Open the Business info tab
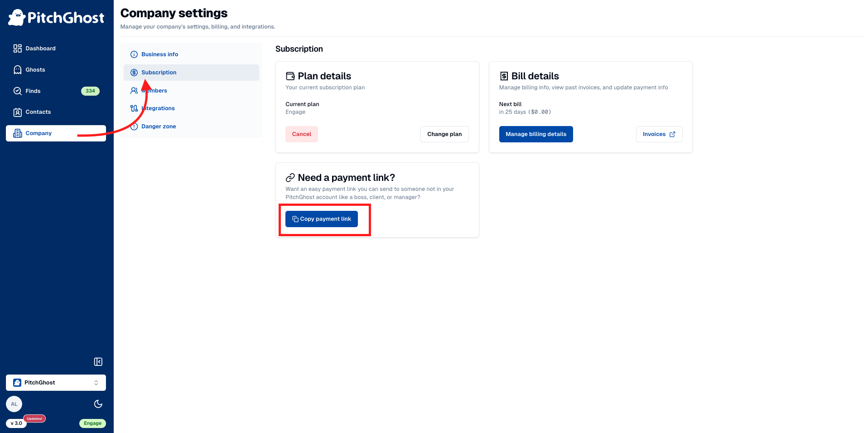The width and height of the screenshot is (868, 433). (159, 54)
